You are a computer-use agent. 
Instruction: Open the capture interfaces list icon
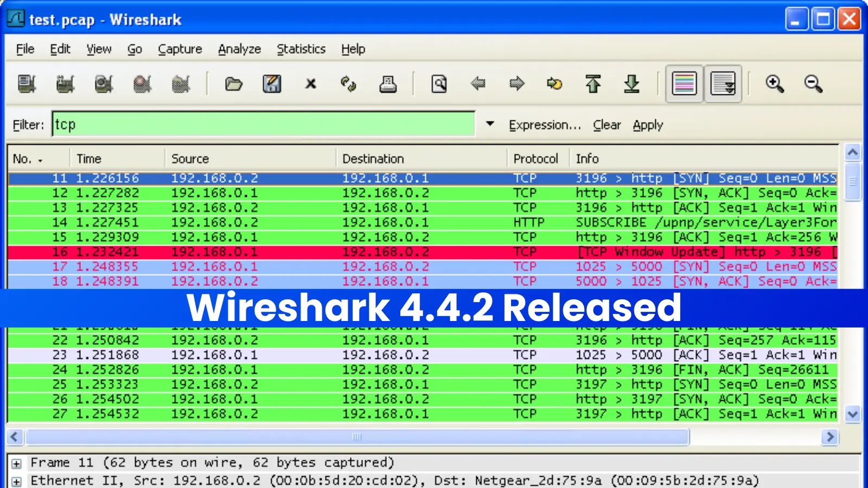tap(27, 84)
